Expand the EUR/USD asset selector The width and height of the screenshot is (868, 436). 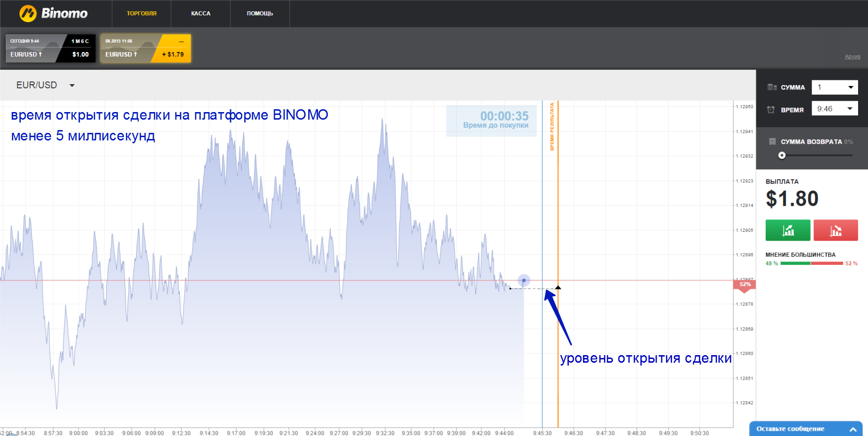(72, 85)
